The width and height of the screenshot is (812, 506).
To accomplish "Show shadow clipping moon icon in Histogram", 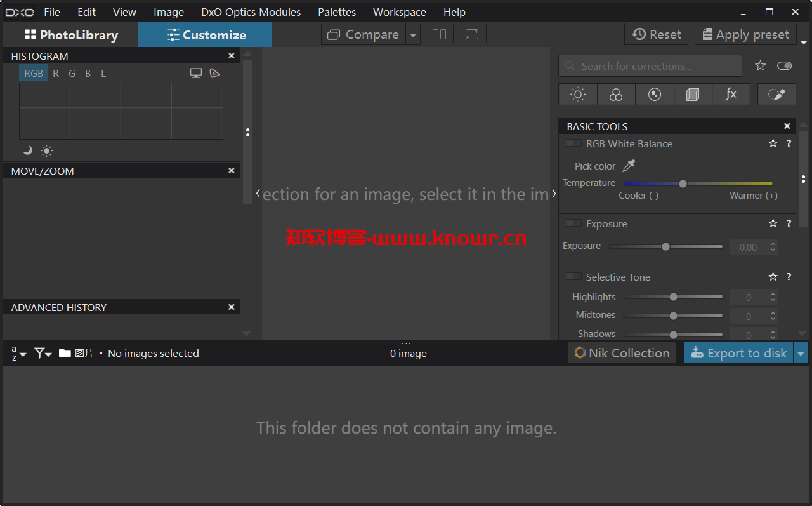I will tap(27, 150).
